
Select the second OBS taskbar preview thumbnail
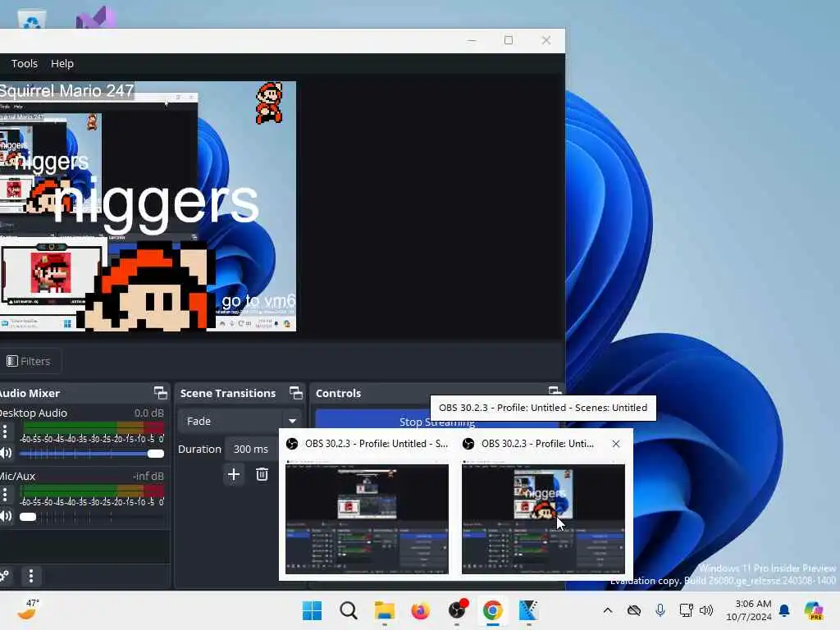pos(543,518)
